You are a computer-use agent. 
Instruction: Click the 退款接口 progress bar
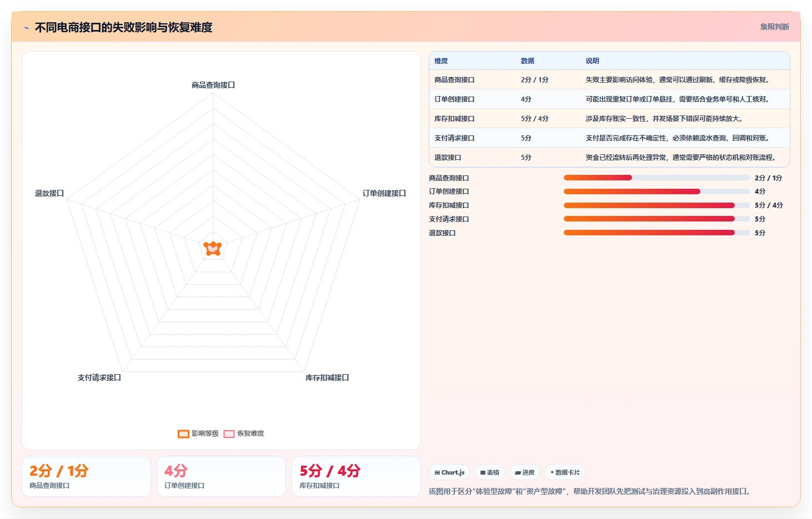656,233
